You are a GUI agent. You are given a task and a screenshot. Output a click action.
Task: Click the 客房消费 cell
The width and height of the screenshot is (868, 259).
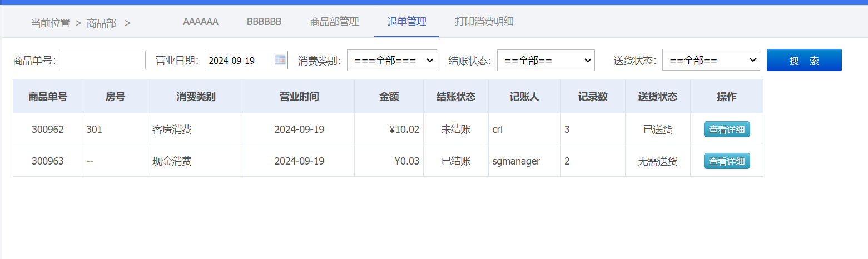(x=196, y=129)
